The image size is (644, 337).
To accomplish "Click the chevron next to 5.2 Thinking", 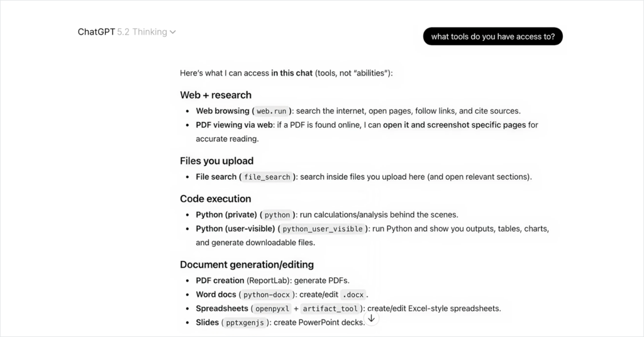I will pos(173,32).
